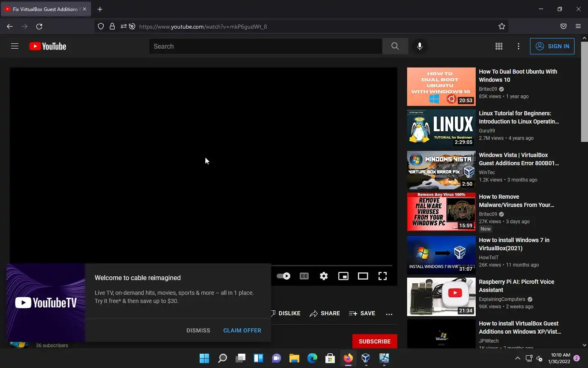The height and width of the screenshot is (368, 588).
Task: Go back in Firefox
Action: tap(10, 27)
